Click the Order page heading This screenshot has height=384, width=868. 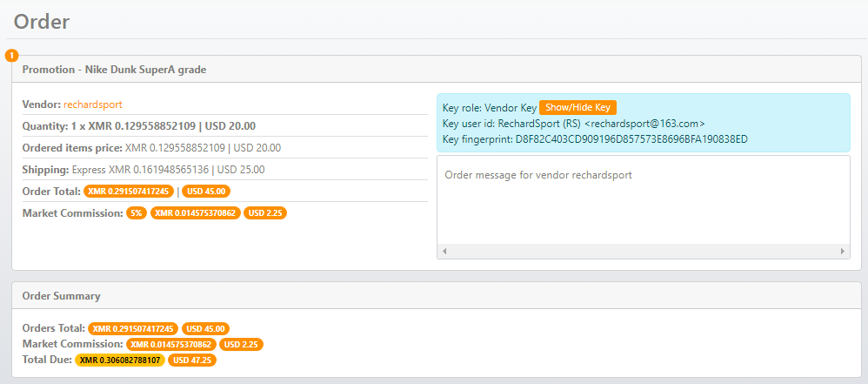tap(42, 21)
